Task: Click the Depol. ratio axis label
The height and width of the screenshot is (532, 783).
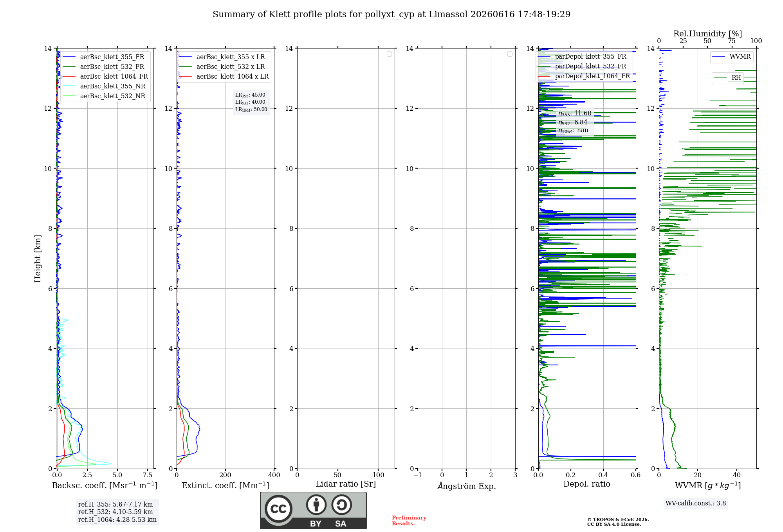Action: pos(587,484)
